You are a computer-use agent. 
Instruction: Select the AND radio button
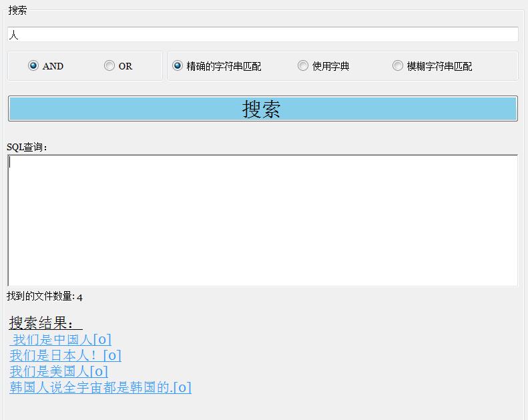point(33,65)
